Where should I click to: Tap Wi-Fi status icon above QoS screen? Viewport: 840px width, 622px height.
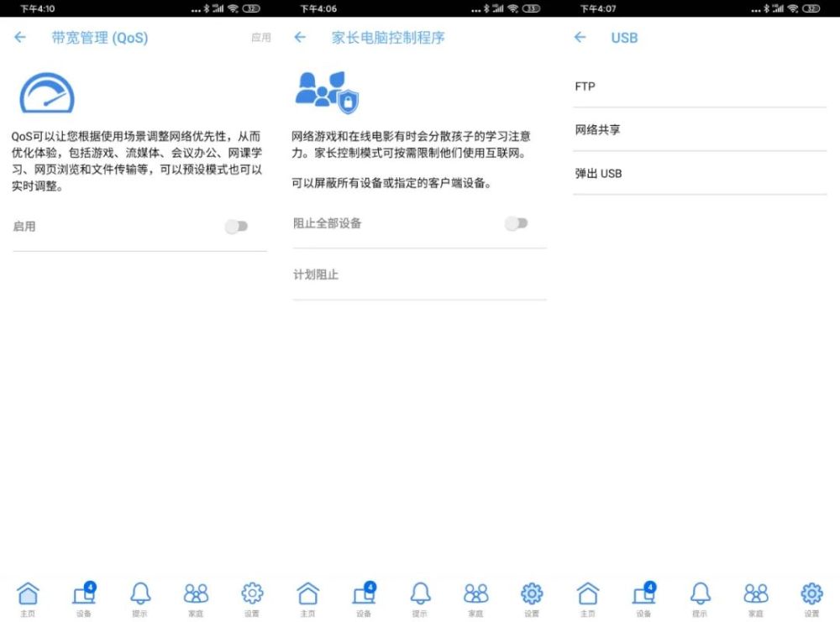pyautogui.click(x=233, y=8)
